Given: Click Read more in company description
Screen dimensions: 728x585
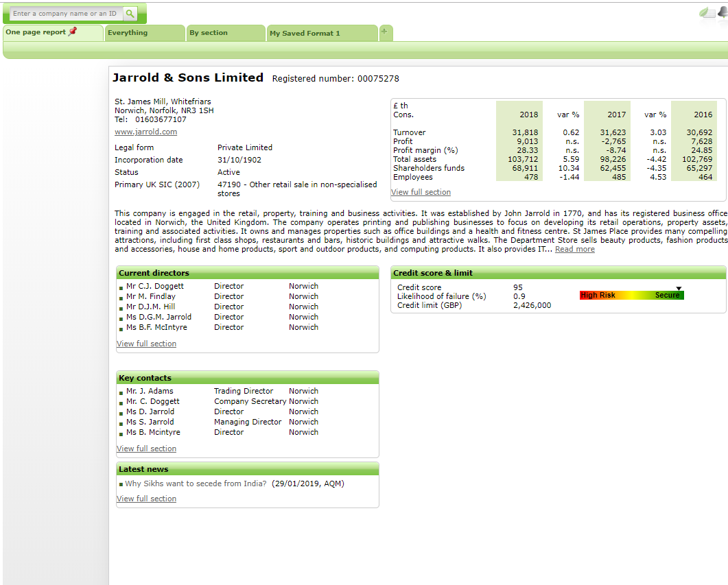Looking at the screenshot, I should coord(575,249).
